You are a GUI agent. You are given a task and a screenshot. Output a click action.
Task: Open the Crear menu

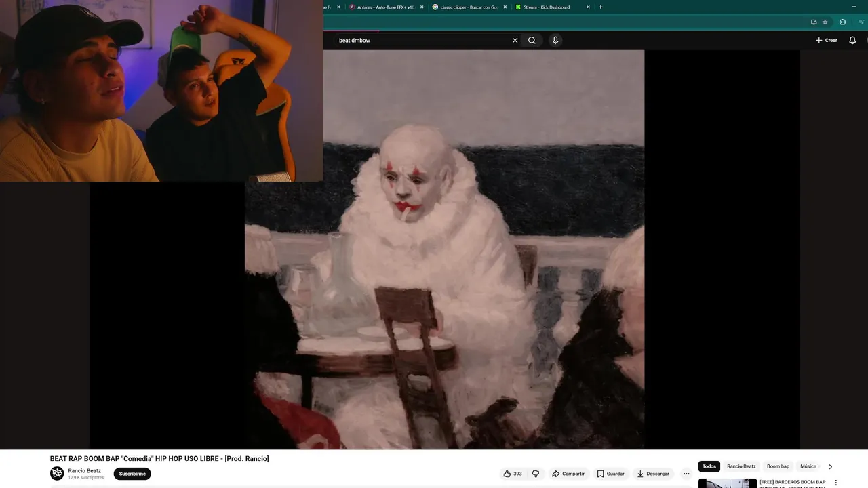coord(826,40)
